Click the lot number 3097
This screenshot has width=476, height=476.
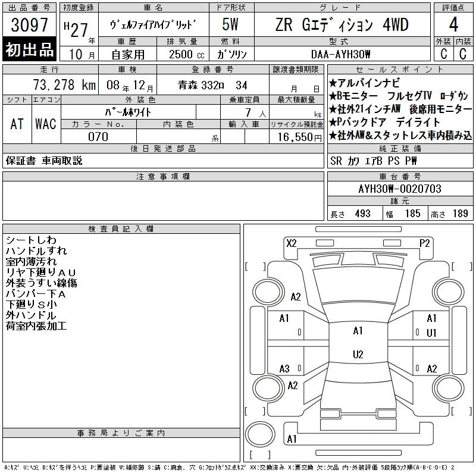pos(30,26)
